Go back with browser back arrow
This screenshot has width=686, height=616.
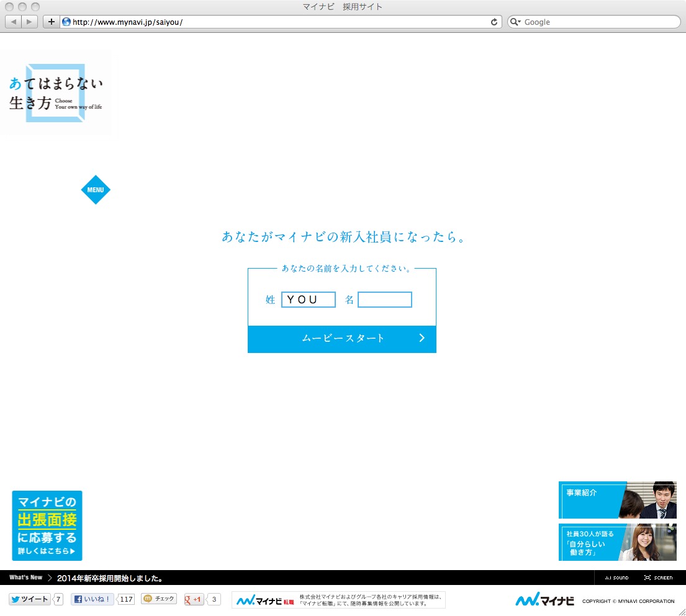[13, 22]
